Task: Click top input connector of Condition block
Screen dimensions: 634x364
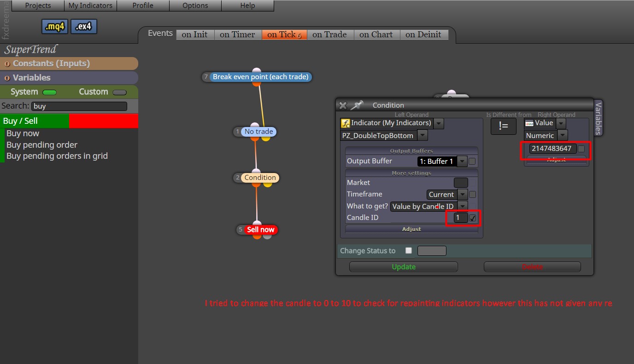Action: (256, 172)
